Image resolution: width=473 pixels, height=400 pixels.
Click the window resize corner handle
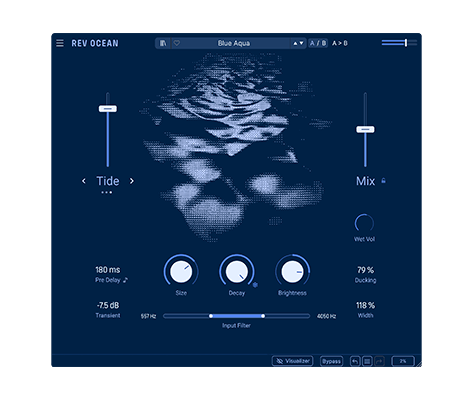click(419, 364)
